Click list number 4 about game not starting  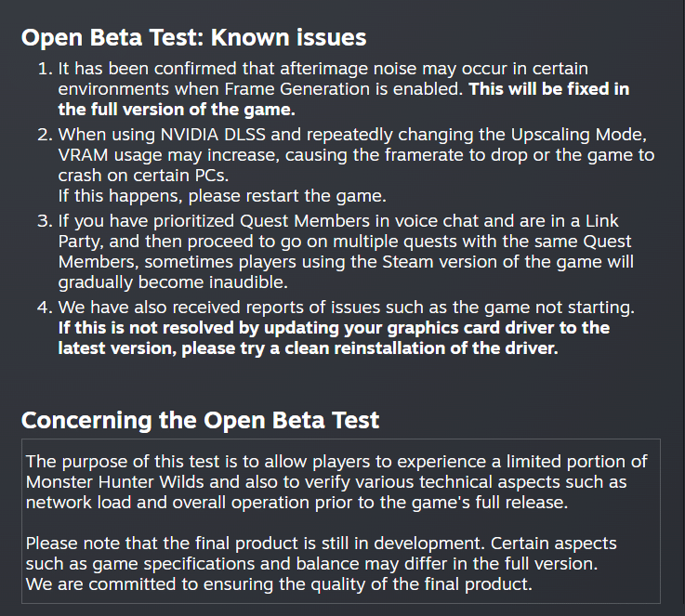[45, 308]
